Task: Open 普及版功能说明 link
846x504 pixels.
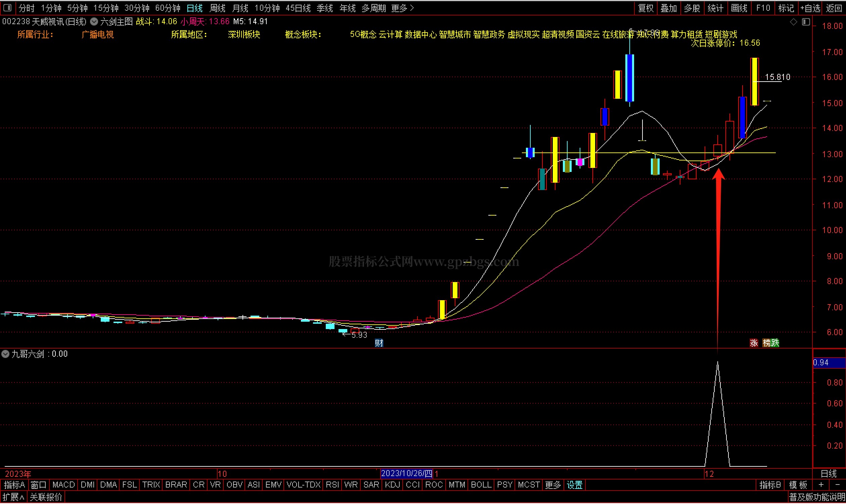Action: click(816, 498)
